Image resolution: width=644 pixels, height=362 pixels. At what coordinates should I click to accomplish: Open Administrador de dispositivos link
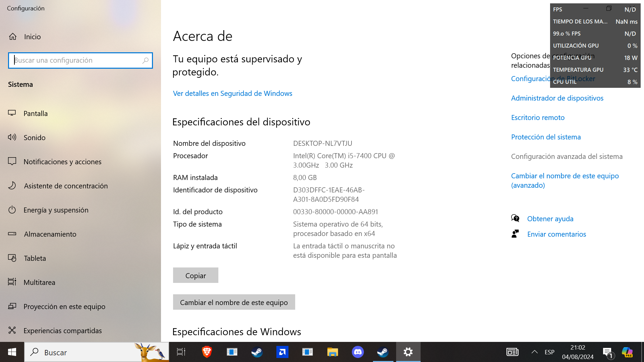[x=557, y=98]
